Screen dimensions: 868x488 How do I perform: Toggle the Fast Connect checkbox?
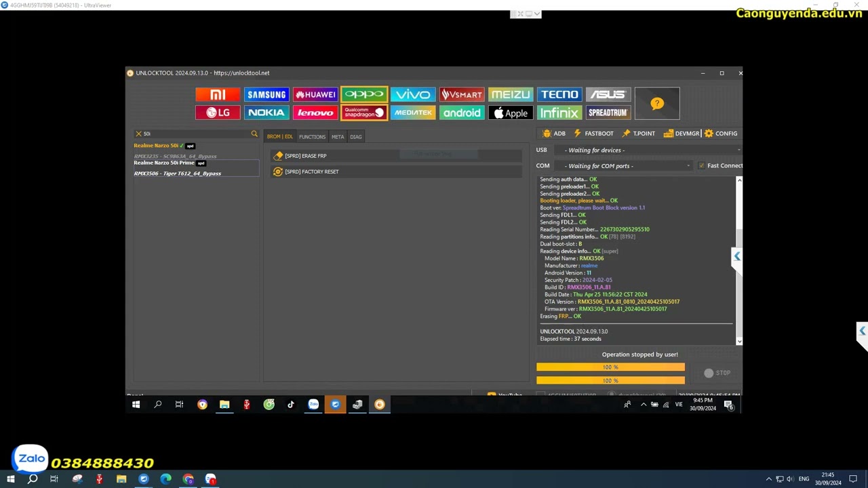point(701,165)
